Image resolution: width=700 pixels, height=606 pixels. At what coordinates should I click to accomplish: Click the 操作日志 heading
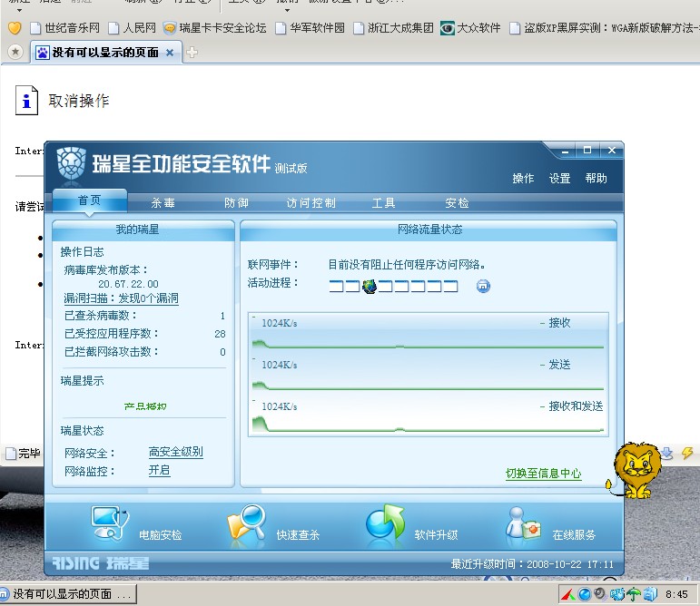click(x=82, y=252)
